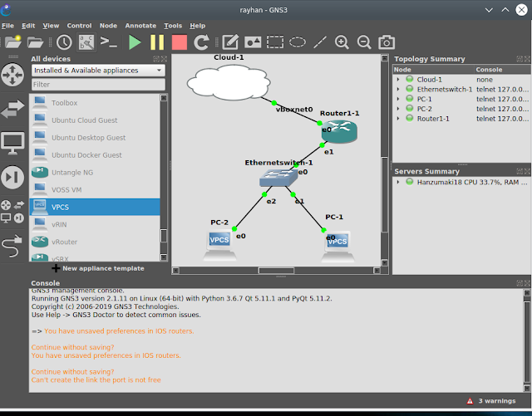The width and height of the screenshot is (532, 416).
Task: Select the Add a note tool
Action: point(230,42)
